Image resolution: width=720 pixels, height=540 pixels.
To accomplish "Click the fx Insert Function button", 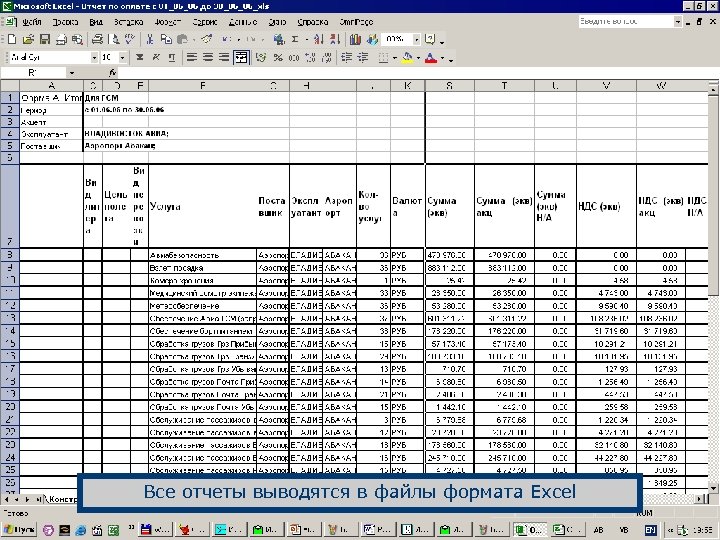I will tap(112, 73).
